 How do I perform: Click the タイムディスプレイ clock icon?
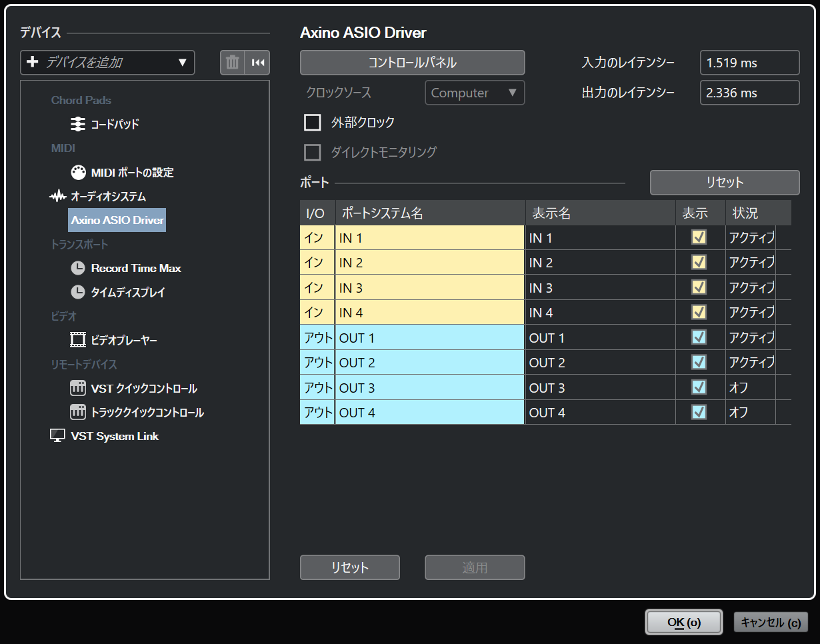pos(78,292)
